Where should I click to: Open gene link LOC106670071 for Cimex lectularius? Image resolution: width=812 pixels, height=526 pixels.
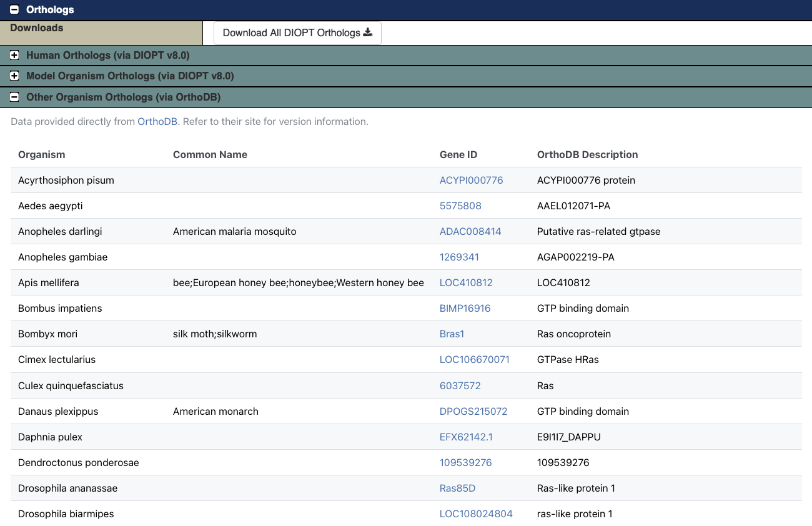click(475, 359)
